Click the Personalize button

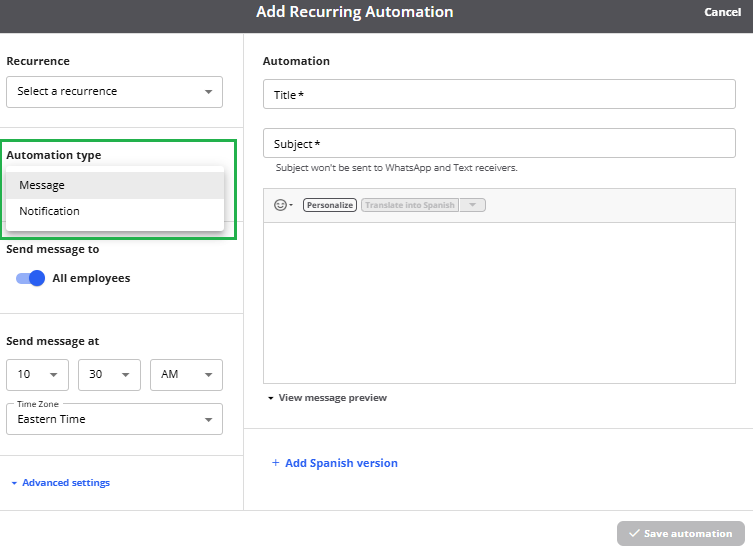click(x=330, y=205)
